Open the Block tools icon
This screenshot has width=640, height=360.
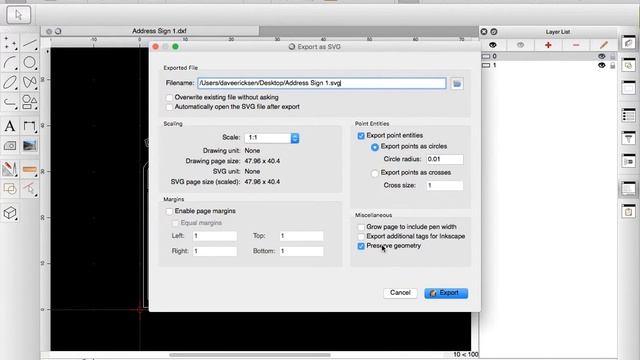(x=10, y=189)
